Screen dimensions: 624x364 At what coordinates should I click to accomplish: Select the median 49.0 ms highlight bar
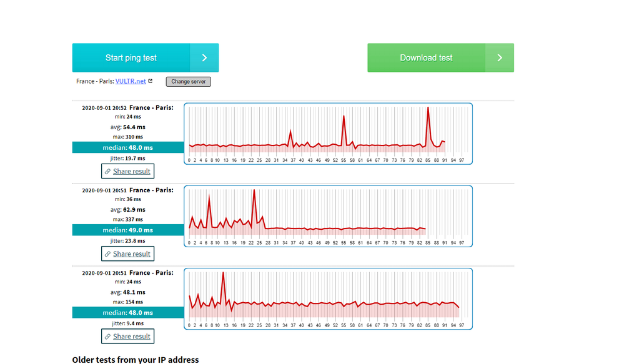pyautogui.click(x=127, y=230)
